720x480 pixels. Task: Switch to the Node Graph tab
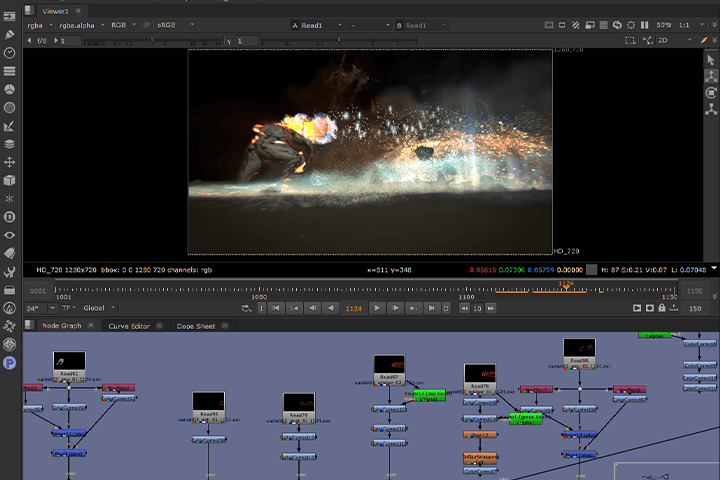(x=62, y=325)
